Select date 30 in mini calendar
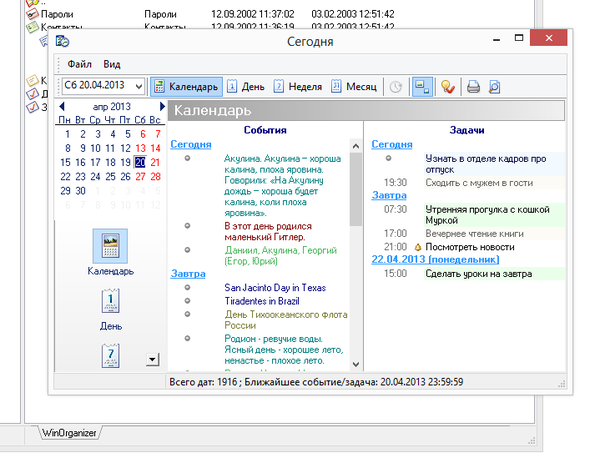 point(80,191)
